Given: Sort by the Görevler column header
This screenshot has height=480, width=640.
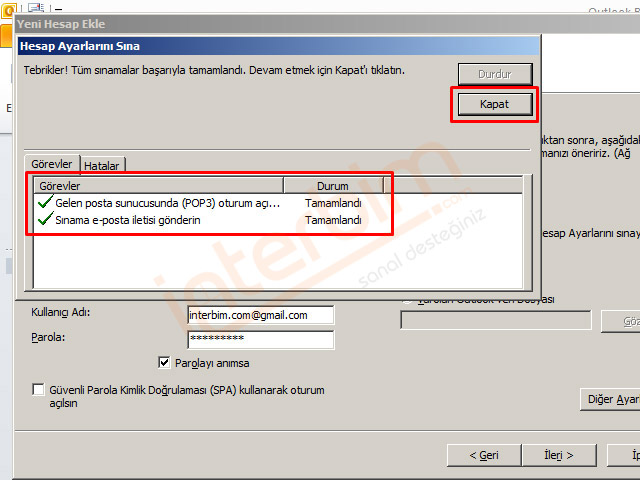Looking at the screenshot, I should tap(160, 185).
